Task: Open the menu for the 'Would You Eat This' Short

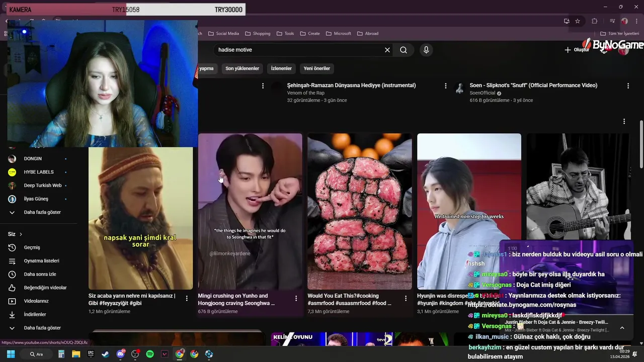Action: (x=406, y=298)
